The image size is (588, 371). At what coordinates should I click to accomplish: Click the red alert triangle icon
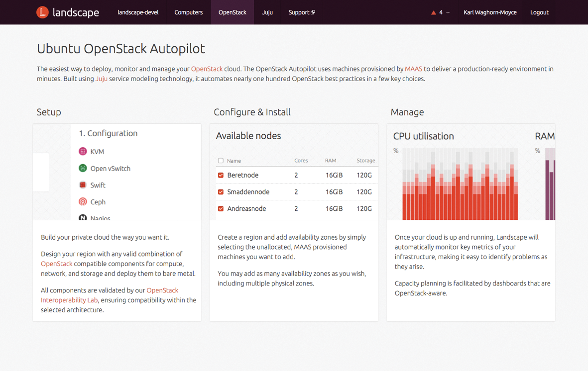point(433,12)
